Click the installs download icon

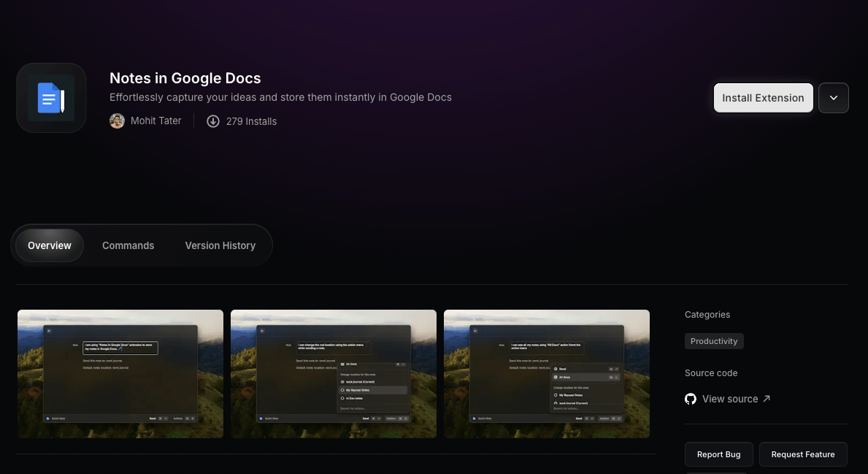click(x=213, y=121)
